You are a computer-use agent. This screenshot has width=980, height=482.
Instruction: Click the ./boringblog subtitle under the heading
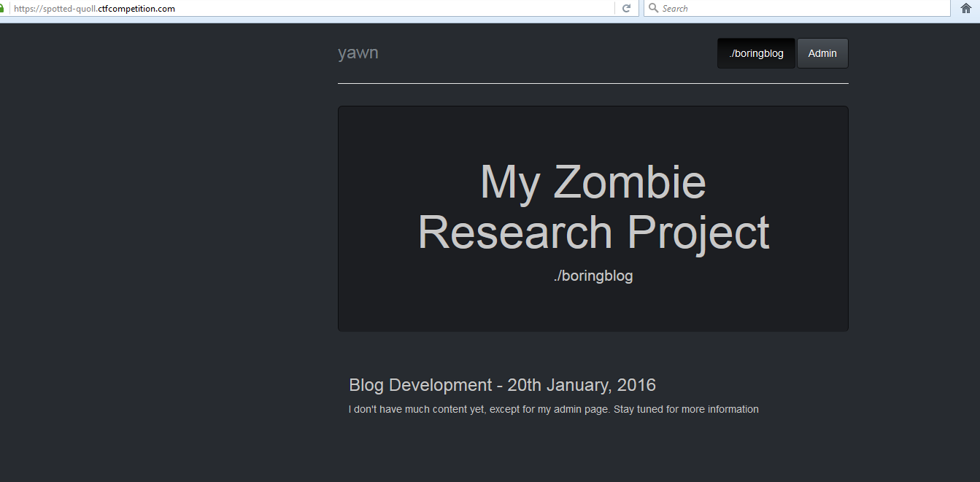pyautogui.click(x=593, y=276)
